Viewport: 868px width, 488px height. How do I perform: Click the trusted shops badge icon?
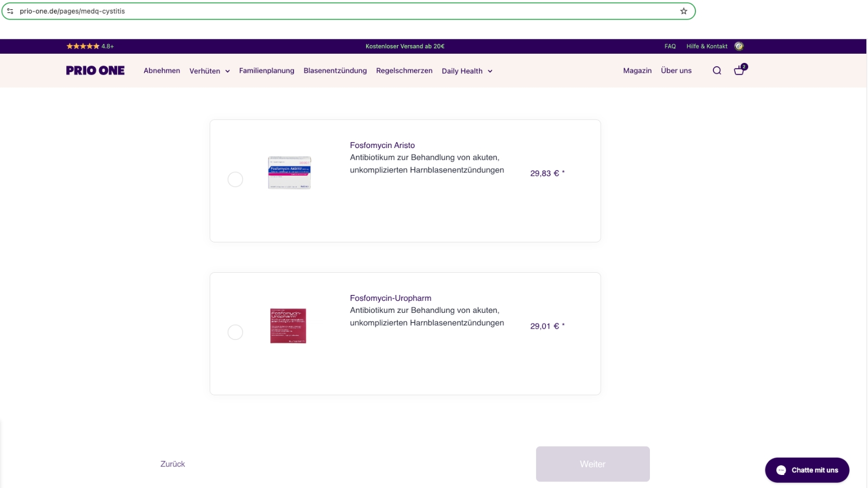coord(739,46)
